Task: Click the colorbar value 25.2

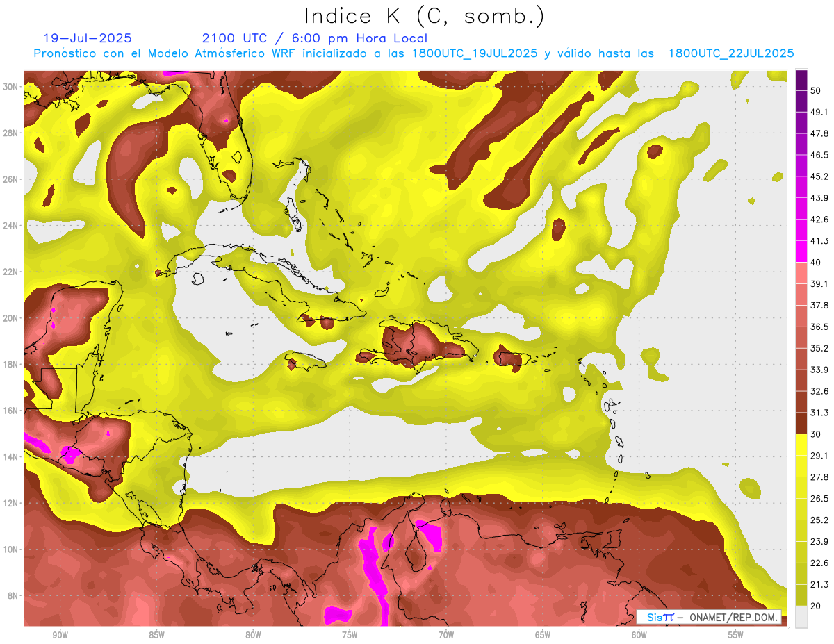Action: [x=819, y=520]
